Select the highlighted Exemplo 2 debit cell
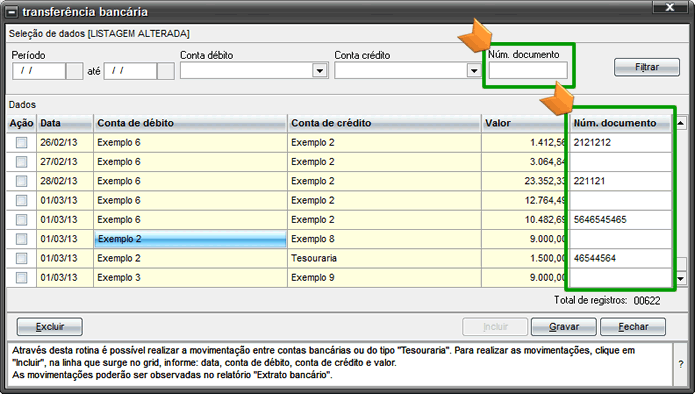The height and width of the screenshot is (394, 695). (190, 239)
